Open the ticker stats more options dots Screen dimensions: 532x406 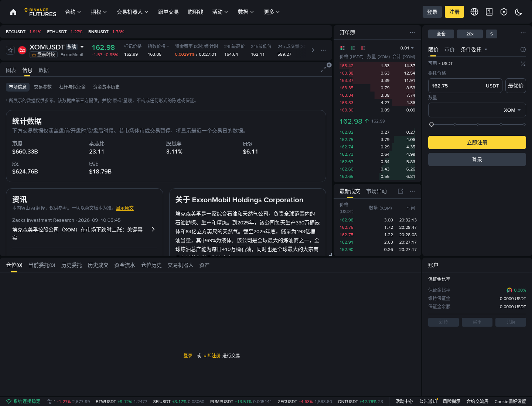pyautogui.click(x=323, y=50)
